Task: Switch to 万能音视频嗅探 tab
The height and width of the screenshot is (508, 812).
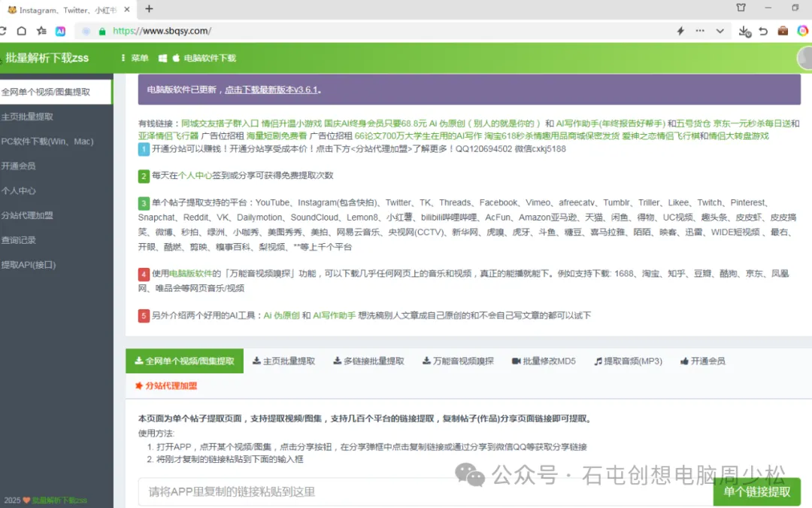Action: [x=459, y=361]
